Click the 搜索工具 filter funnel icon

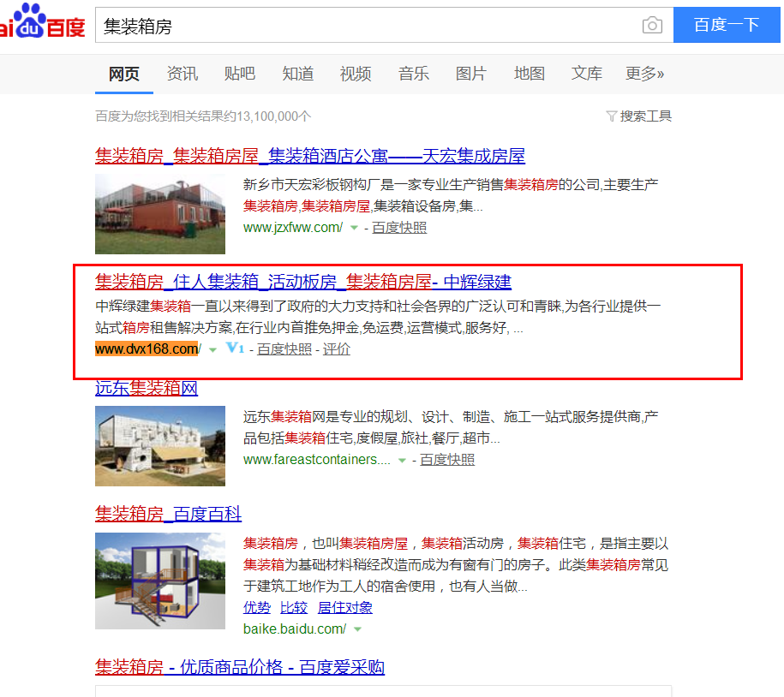pyautogui.click(x=611, y=116)
